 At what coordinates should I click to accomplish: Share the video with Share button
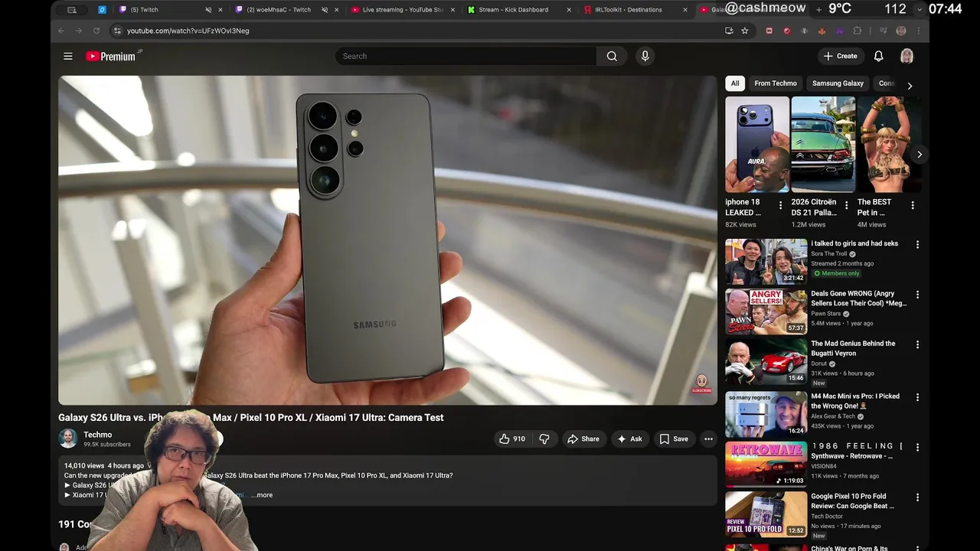click(583, 439)
